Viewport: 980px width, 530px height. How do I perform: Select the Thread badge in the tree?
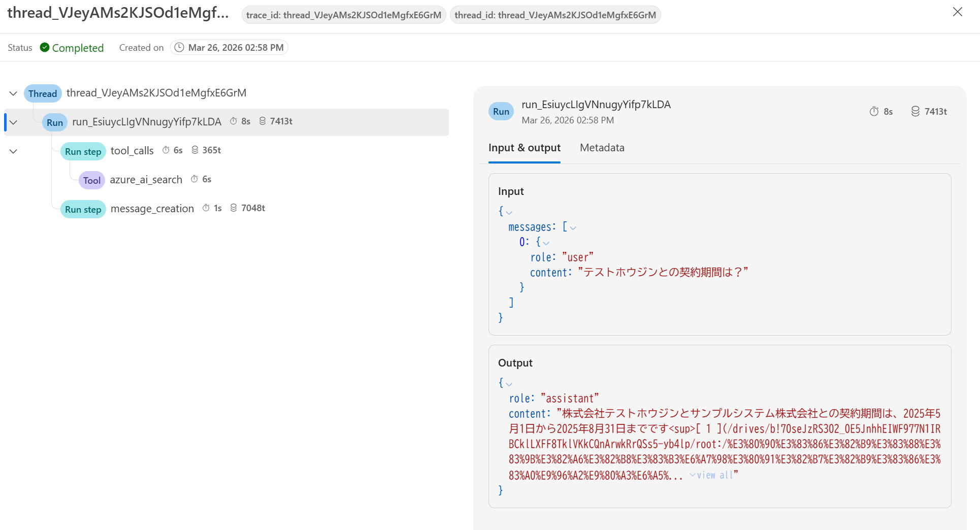click(43, 93)
